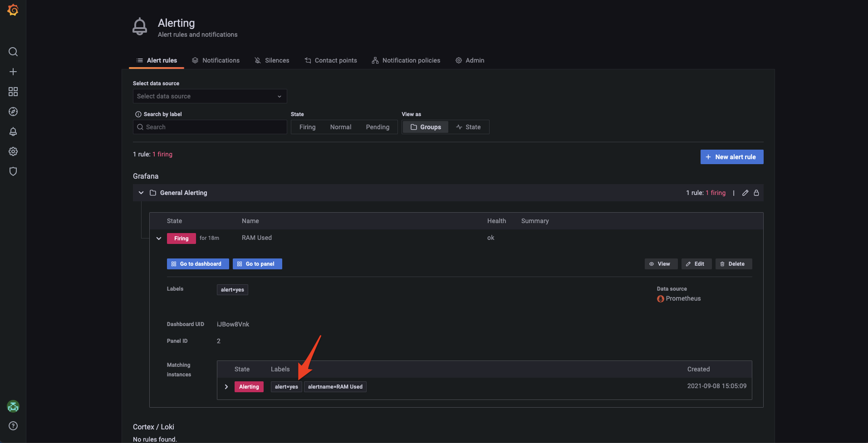Click the New alert rule button
868x443 pixels.
[x=731, y=156]
